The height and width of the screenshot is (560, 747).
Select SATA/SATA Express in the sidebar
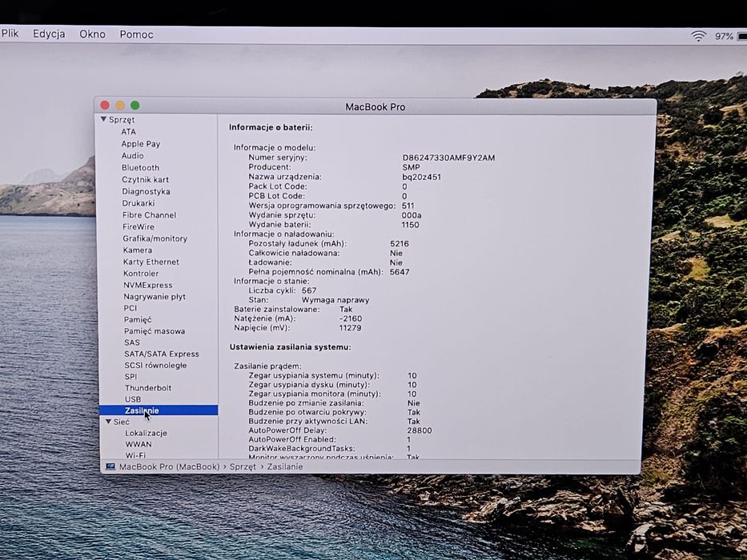pyautogui.click(x=162, y=354)
